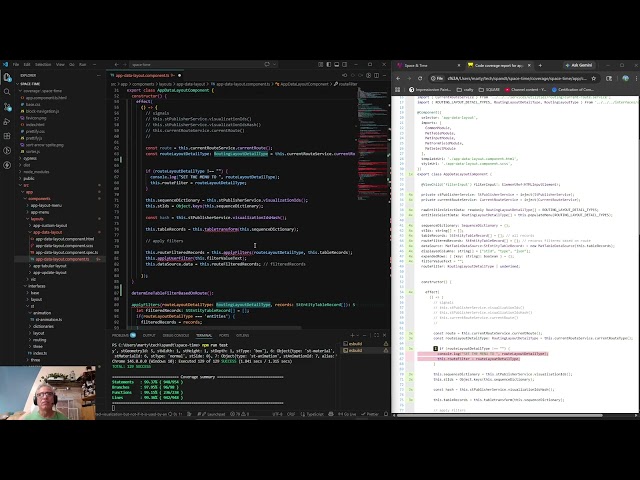This screenshot has width=640, height=480.
Task: Click the VS Code command center search box
Action: point(203,64)
